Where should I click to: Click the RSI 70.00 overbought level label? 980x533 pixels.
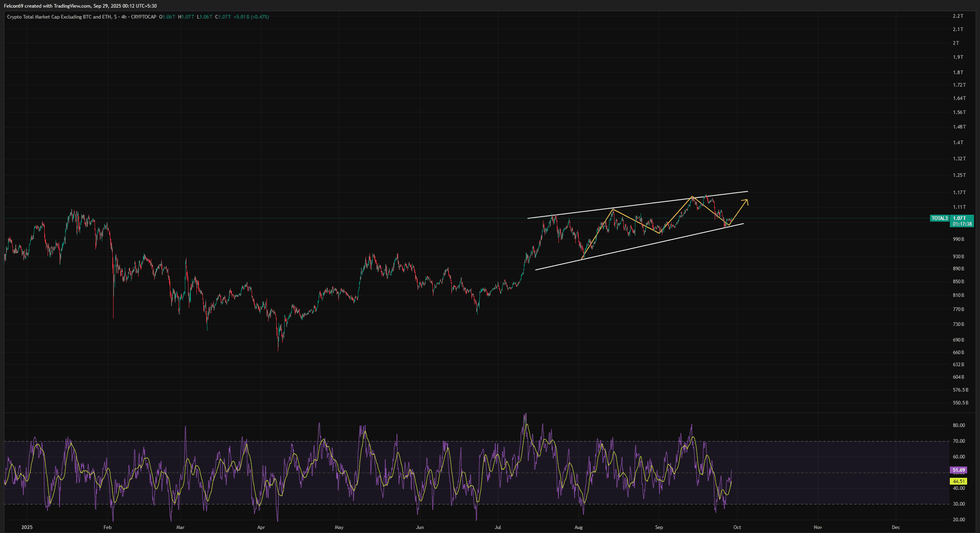(959, 441)
